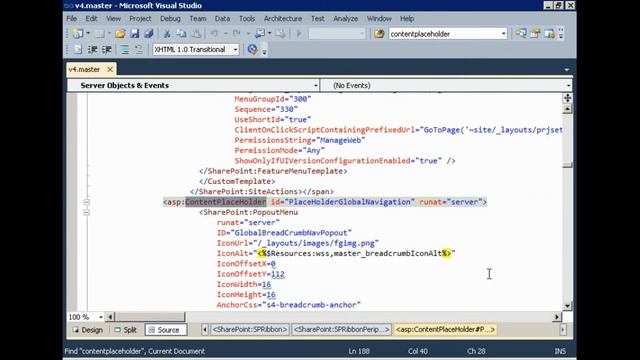
Task: Open the Analyze menu
Action: (x=345, y=19)
